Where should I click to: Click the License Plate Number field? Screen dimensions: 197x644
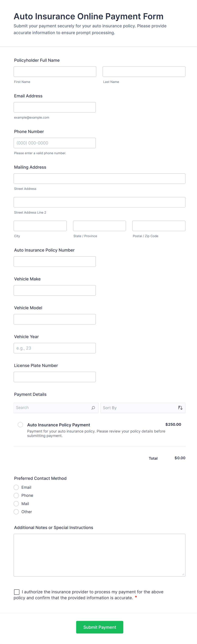point(55,377)
